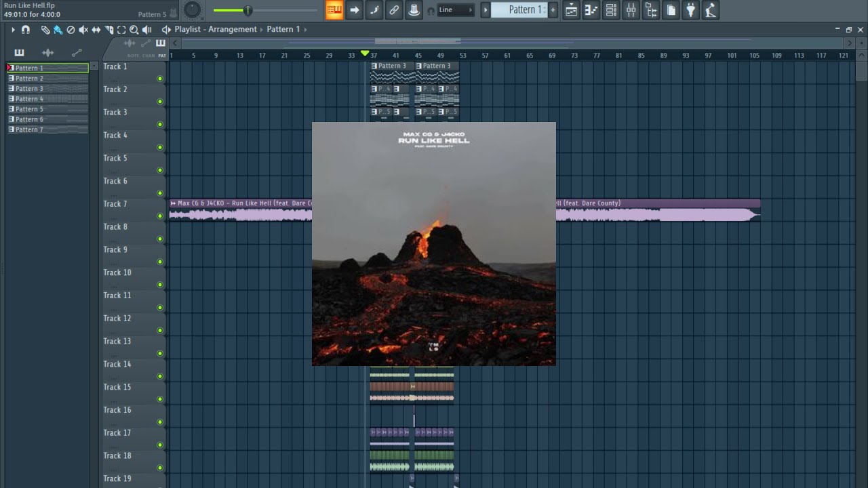Viewport: 868px width, 488px height.
Task: Toggle orange typing keyboard to piano button
Action: 334,9
